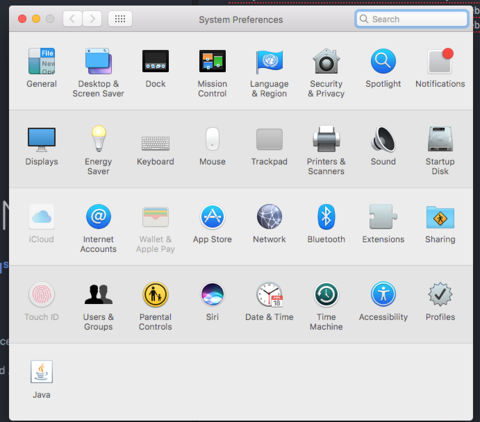This screenshot has width=480, height=422.
Task: Go forward with the right arrow button
Action: (x=92, y=19)
